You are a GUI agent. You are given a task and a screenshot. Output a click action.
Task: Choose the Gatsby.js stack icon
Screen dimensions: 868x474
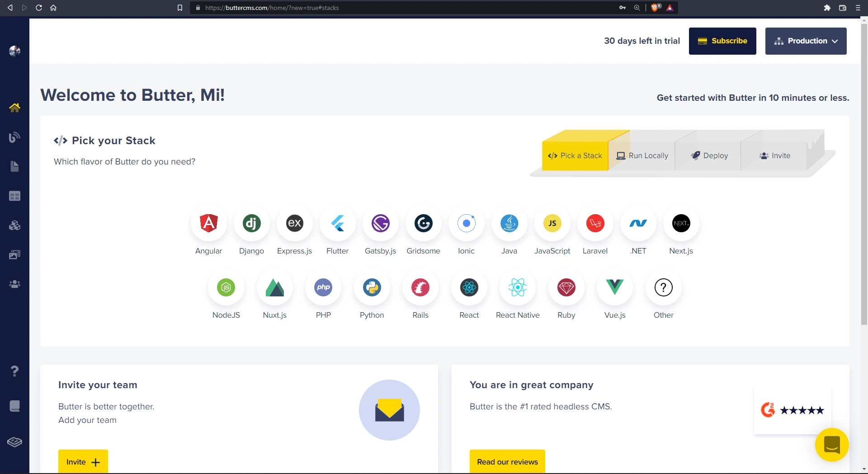380,223
